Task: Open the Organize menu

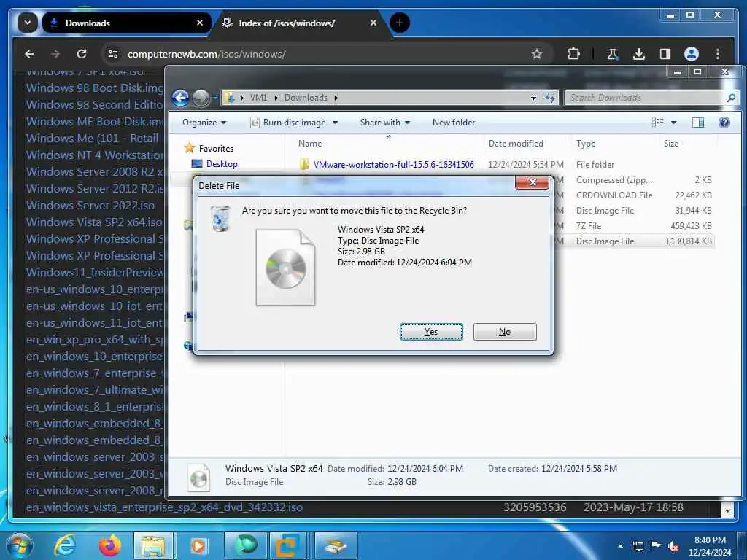Action: [204, 122]
